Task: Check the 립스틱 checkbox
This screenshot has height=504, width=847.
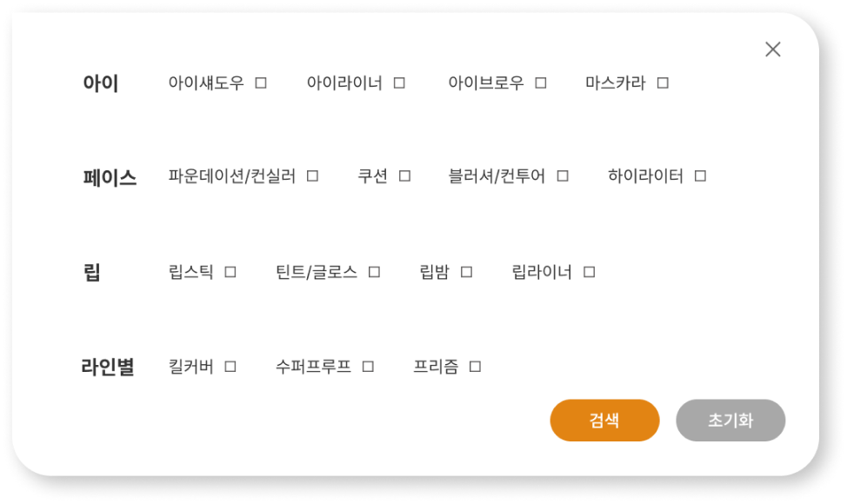Action: tap(230, 271)
